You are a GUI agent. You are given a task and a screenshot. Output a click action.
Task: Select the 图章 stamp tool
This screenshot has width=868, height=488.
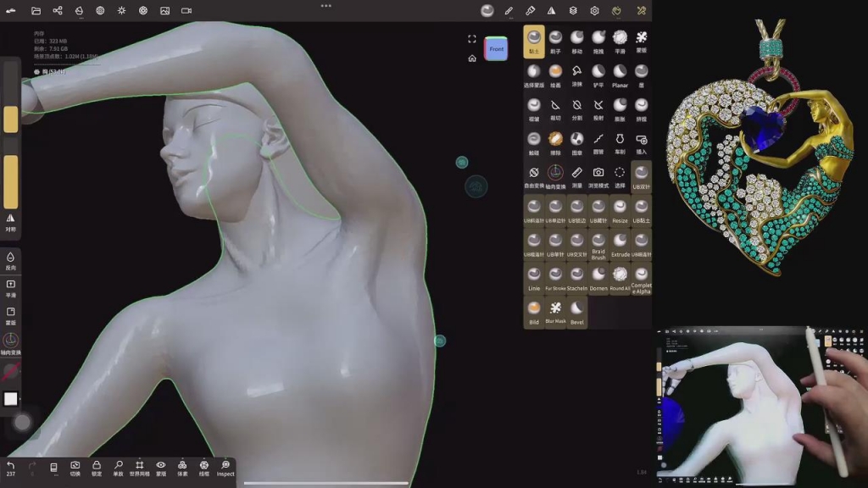click(x=576, y=142)
